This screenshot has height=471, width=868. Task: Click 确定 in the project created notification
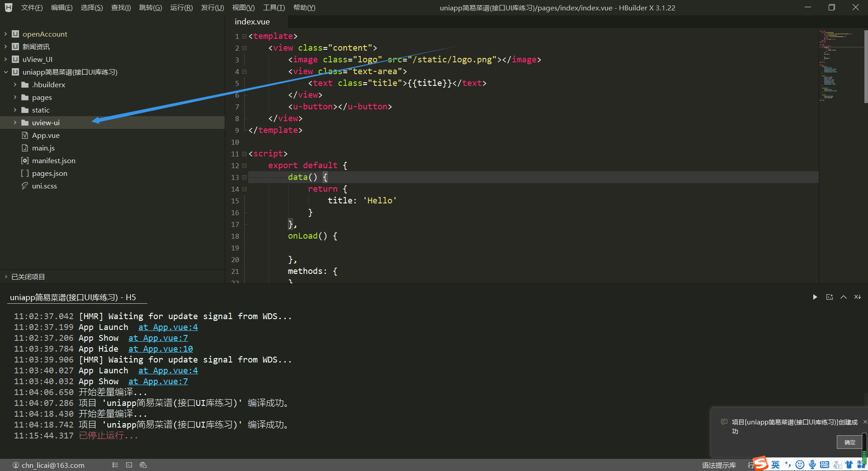click(849, 442)
